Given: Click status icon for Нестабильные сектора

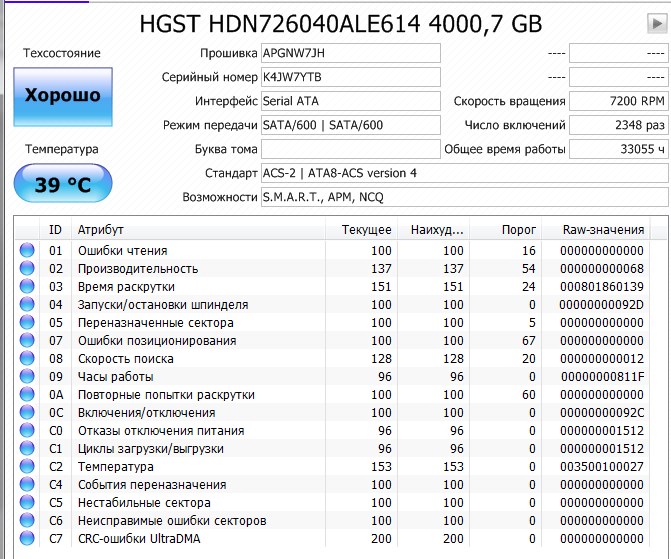Looking at the screenshot, I should [x=27, y=502].
